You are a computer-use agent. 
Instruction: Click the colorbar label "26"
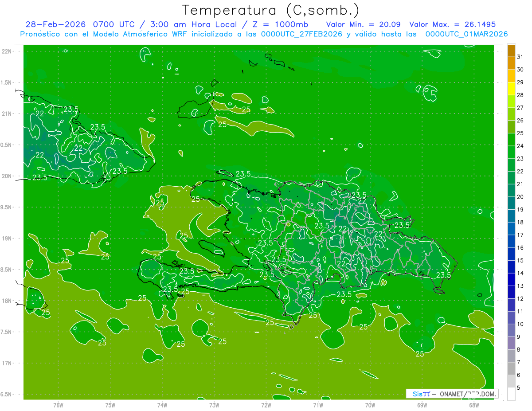(520, 120)
